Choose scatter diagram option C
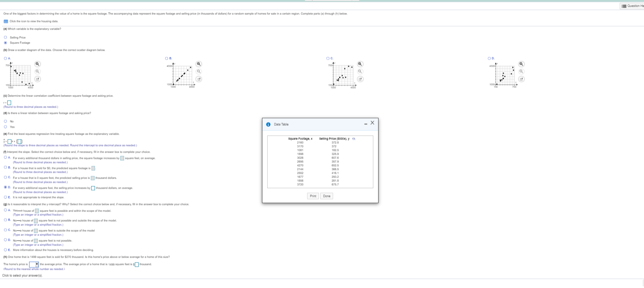Screen dimensions: 644x288 tap(328, 58)
